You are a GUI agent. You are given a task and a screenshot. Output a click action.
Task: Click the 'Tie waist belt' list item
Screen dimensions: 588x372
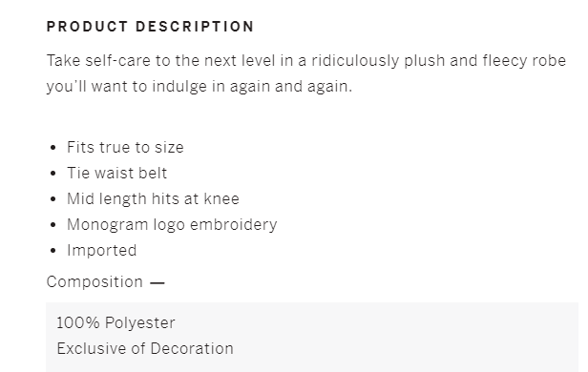tap(117, 173)
